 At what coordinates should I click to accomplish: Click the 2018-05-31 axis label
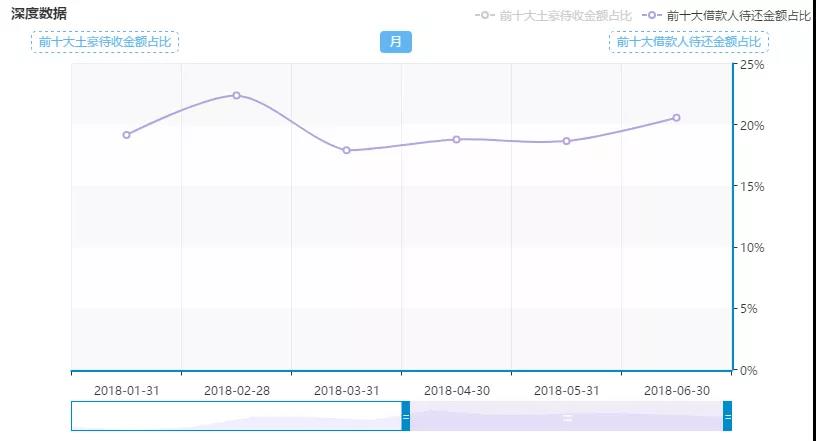click(567, 390)
